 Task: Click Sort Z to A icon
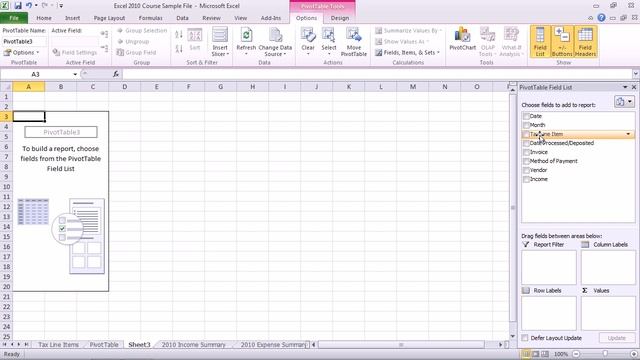[x=179, y=49]
